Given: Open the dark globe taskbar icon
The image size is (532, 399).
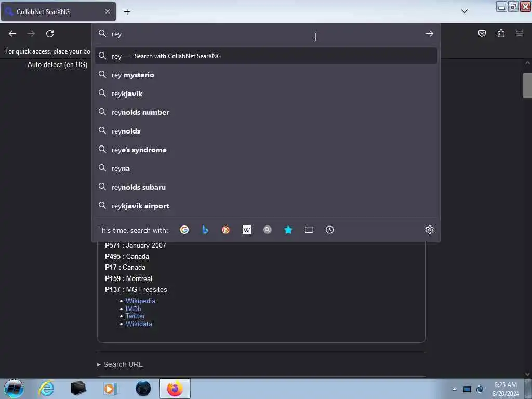Looking at the screenshot, I should click(x=143, y=389).
